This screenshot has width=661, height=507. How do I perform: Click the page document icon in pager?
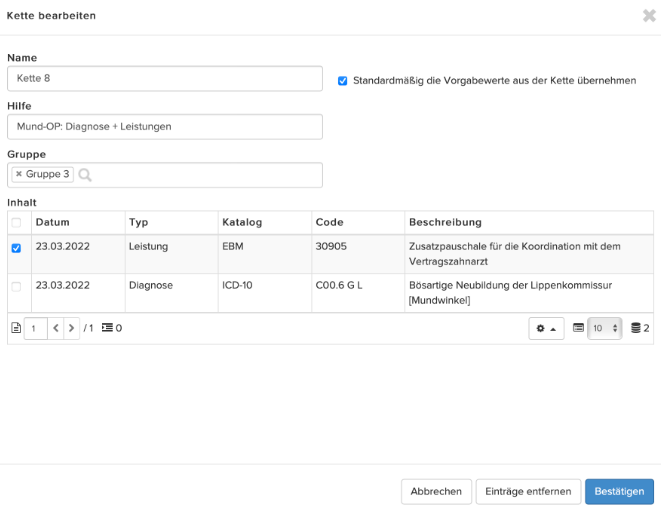(x=16, y=328)
